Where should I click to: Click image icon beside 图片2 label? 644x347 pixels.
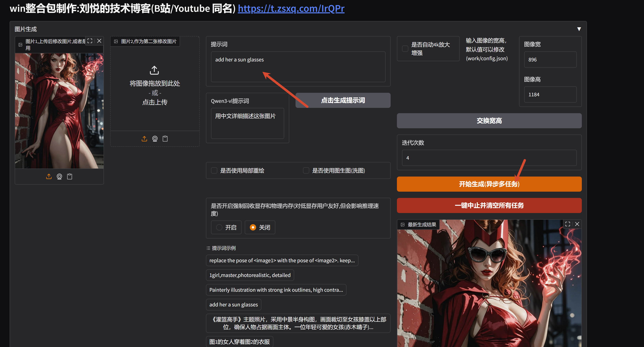[x=116, y=42]
